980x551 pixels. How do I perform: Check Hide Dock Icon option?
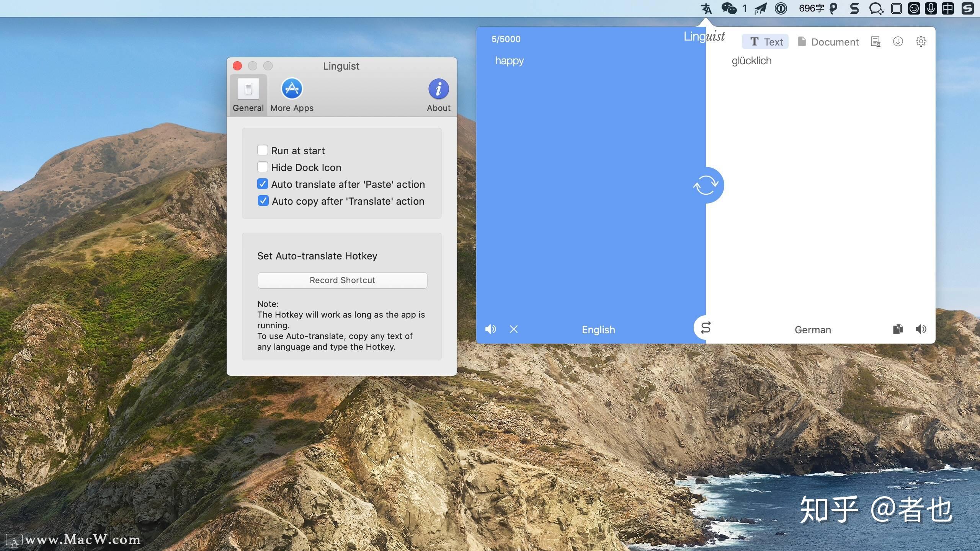click(x=263, y=167)
